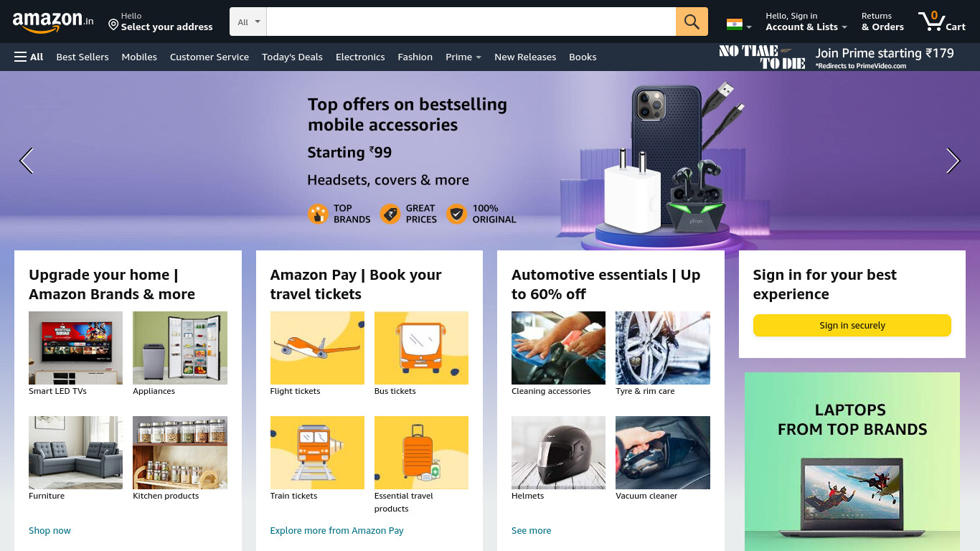Click the location pin to select address
Screen dimensions: 980x551
[113, 25]
